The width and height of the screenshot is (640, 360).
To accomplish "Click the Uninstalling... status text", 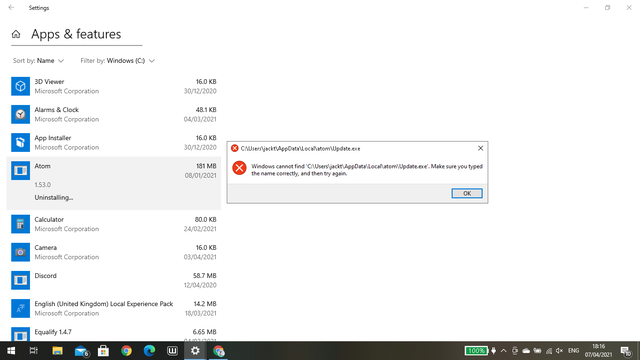I will pos(54,198).
